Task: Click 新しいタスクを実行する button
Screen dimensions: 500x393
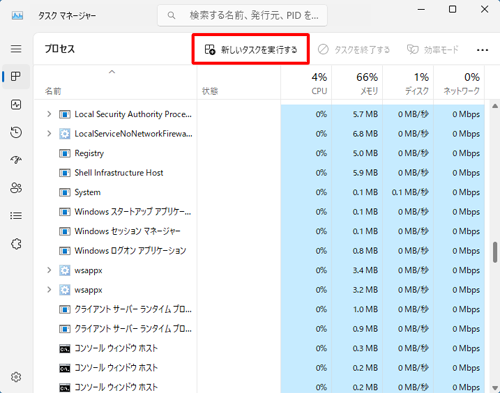Action: (251, 50)
